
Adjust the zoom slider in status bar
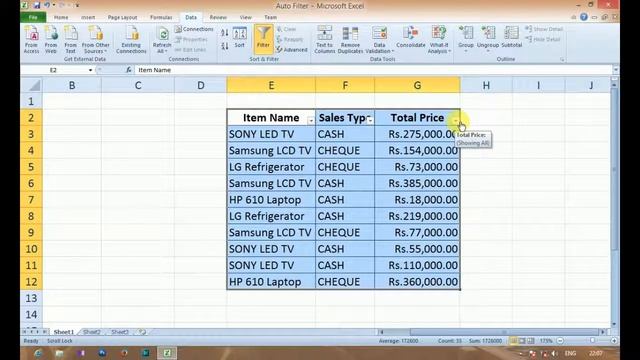click(x=592, y=340)
